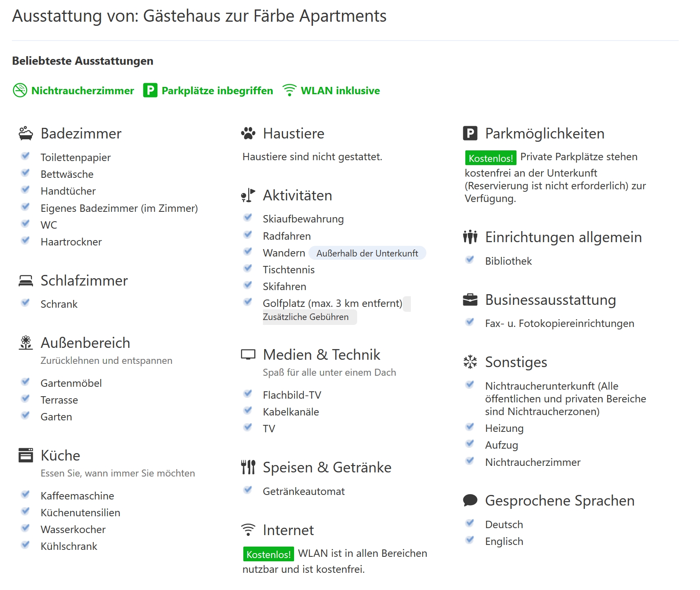Click the golf flag icon by Aktivitäten
The image size is (700, 590).
(248, 195)
